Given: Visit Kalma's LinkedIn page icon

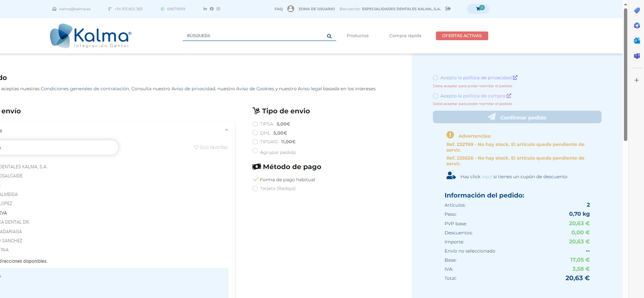Looking at the screenshot, I should (x=205, y=9).
